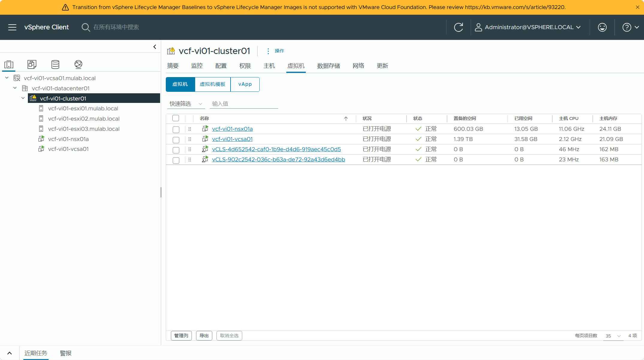The width and height of the screenshot is (644, 360).
Task: Open the smiley feedback icon
Action: coord(602,27)
